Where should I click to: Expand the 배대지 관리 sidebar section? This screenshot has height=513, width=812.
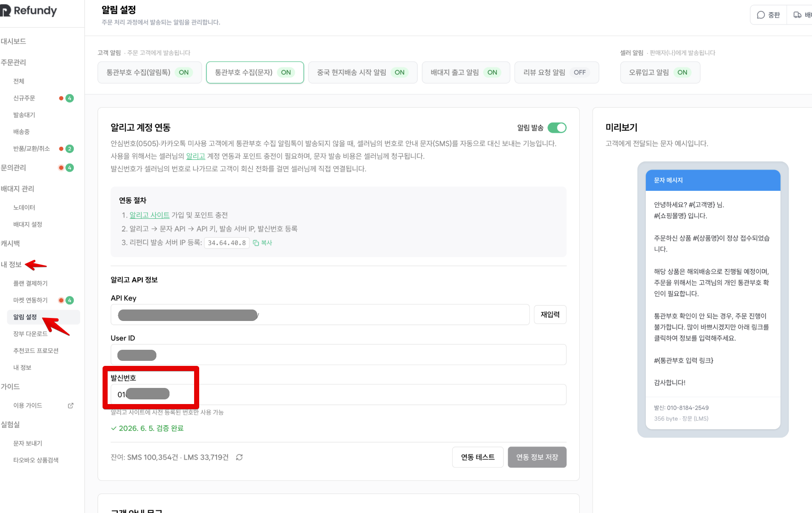(x=17, y=189)
